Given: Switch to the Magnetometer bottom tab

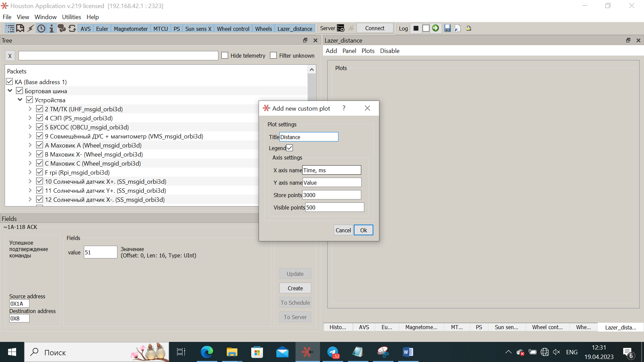Looking at the screenshot, I should click(x=421, y=327).
